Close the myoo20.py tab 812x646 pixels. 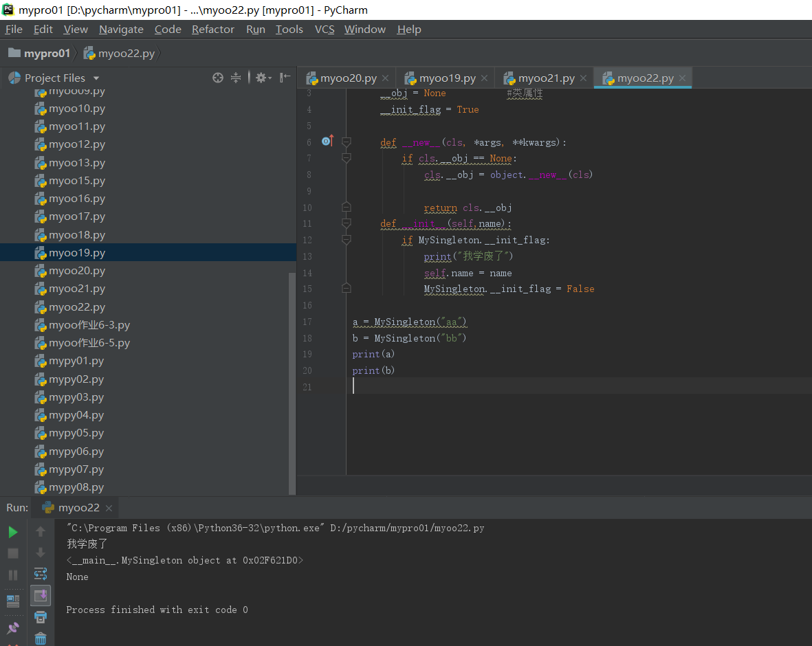(385, 78)
